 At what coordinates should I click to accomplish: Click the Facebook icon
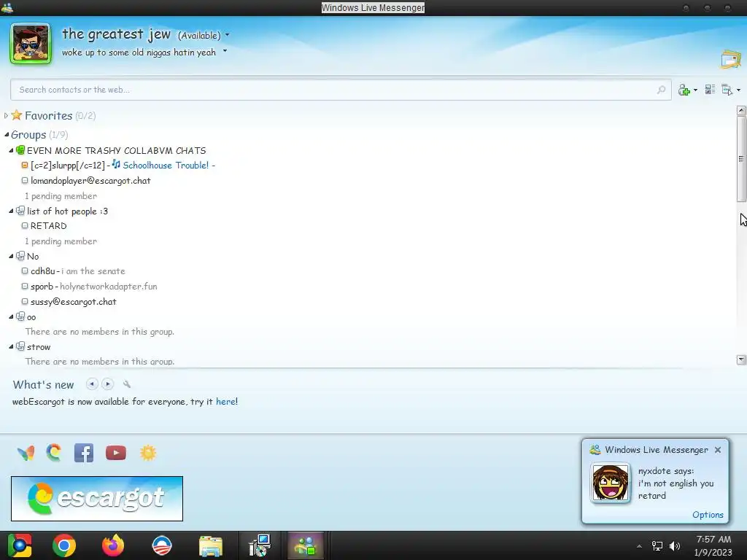point(84,453)
